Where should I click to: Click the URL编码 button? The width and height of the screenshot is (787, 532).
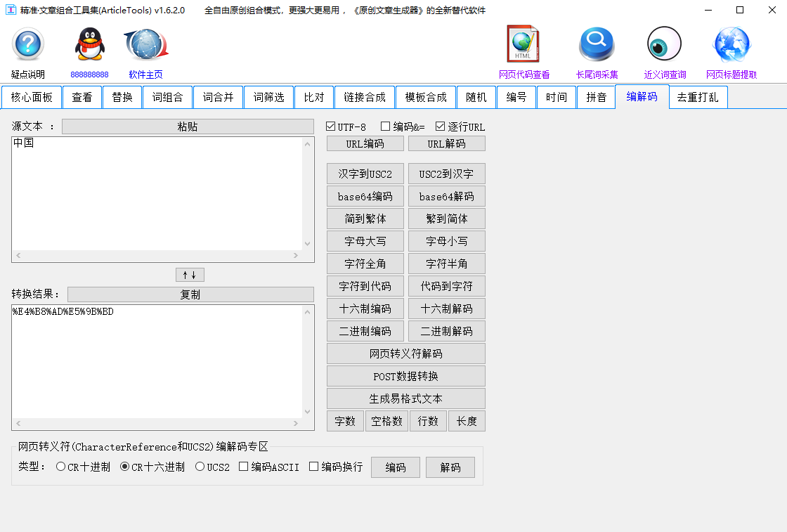(x=365, y=143)
